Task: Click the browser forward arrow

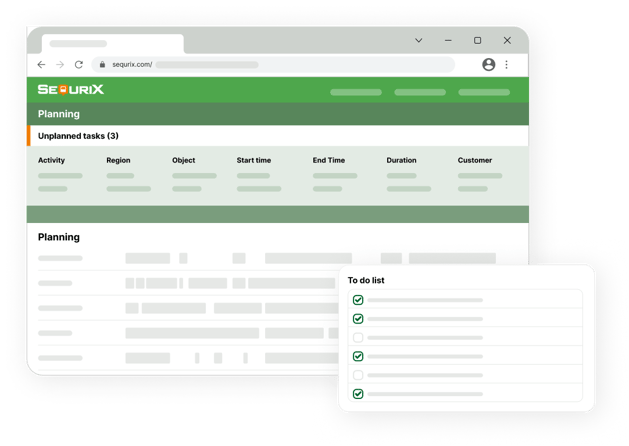Action: [x=60, y=65]
